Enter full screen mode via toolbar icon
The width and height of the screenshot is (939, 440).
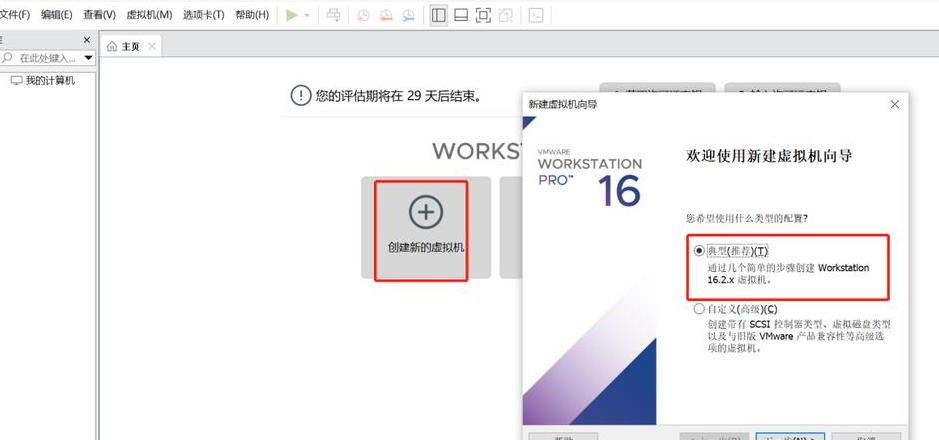(x=483, y=16)
